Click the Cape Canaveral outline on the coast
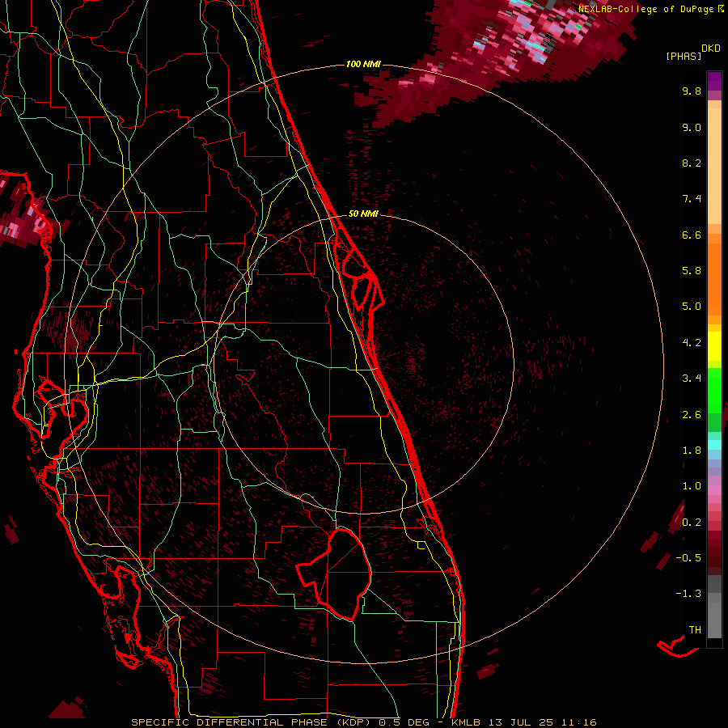Image resolution: width=728 pixels, height=728 pixels. [x=362, y=280]
